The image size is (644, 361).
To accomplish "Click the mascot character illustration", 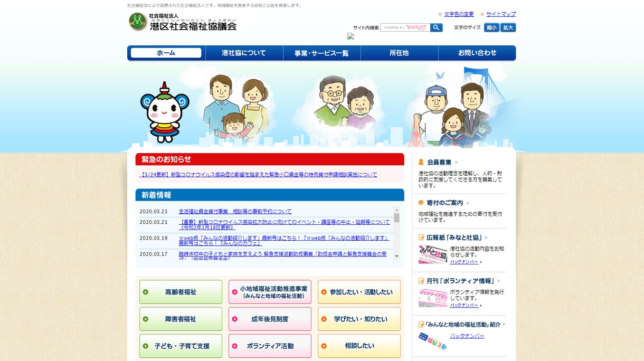I will tap(165, 112).
